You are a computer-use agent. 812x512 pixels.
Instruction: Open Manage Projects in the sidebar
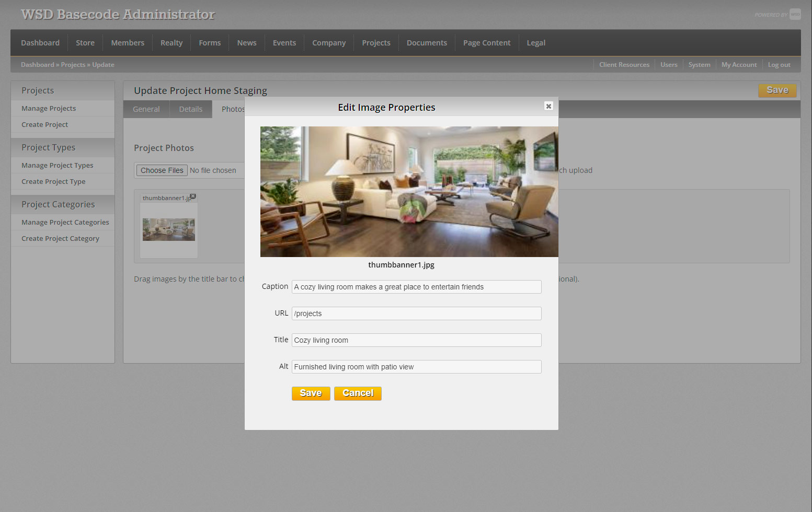click(49, 109)
